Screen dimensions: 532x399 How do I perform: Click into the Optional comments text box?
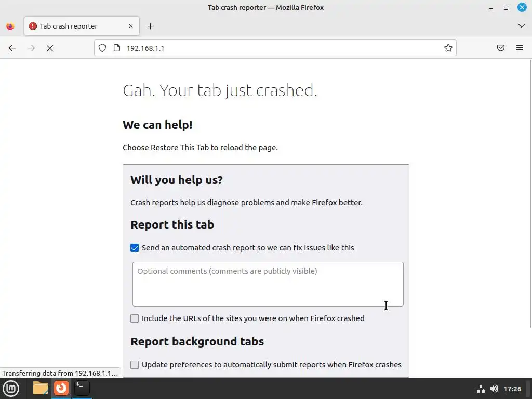(268, 284)
